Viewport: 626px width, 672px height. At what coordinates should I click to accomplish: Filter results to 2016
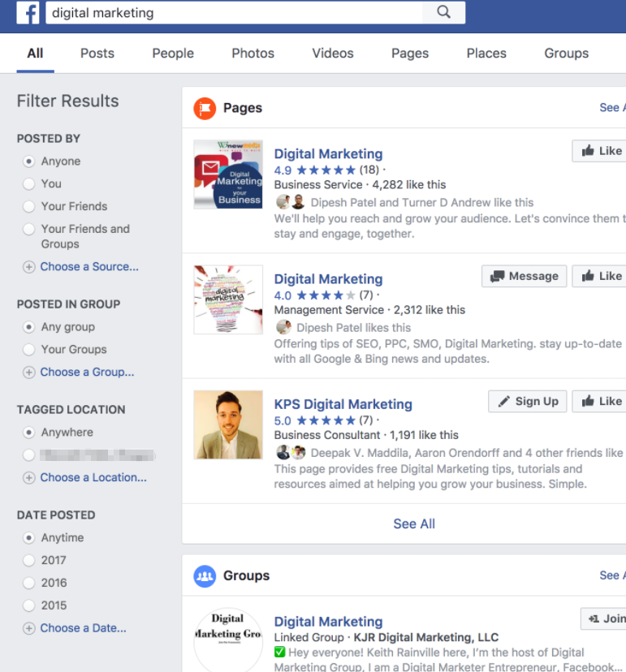pyautogui.click(x=28, y=583)
